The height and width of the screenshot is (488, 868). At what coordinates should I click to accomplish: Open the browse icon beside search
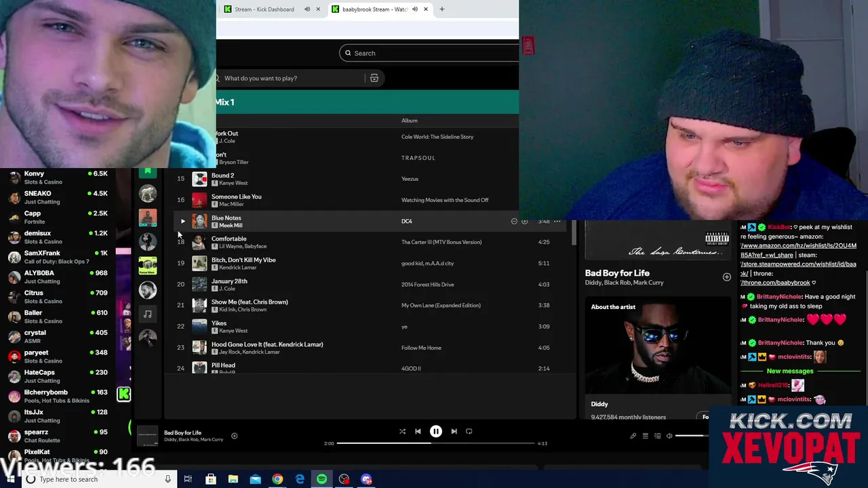tap(374, 78)
